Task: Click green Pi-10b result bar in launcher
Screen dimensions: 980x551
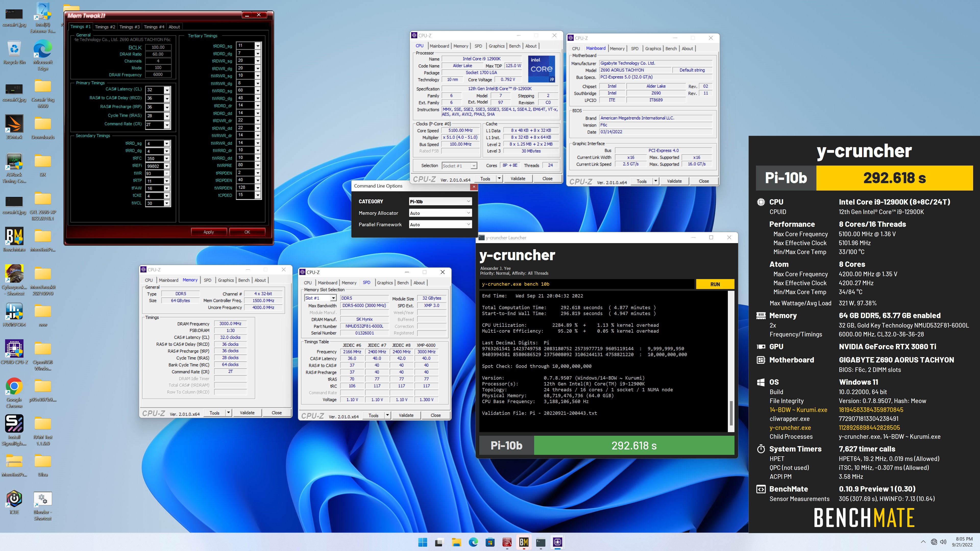Action: point(634,446)
